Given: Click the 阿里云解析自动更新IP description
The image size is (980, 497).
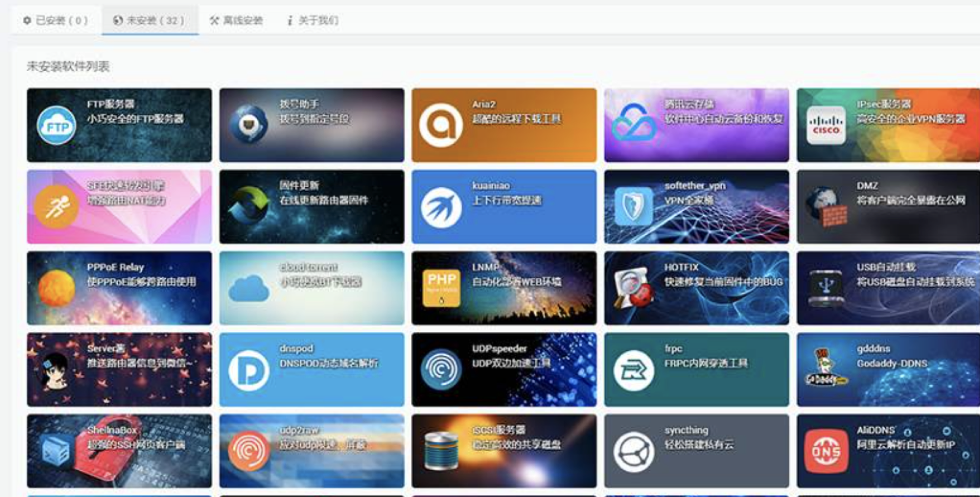Looking at the screenshot, I should coord(906,445).
